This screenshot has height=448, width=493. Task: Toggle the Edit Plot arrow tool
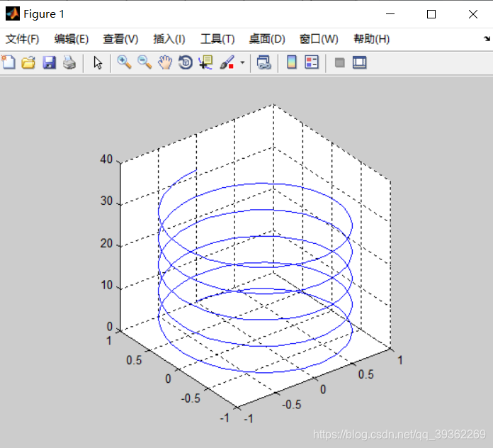click(98, 62)
